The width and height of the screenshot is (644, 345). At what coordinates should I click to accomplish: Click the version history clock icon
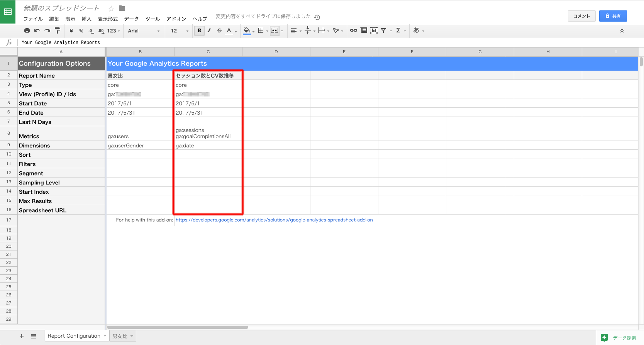pyautogui.click(x=317, y=17)
